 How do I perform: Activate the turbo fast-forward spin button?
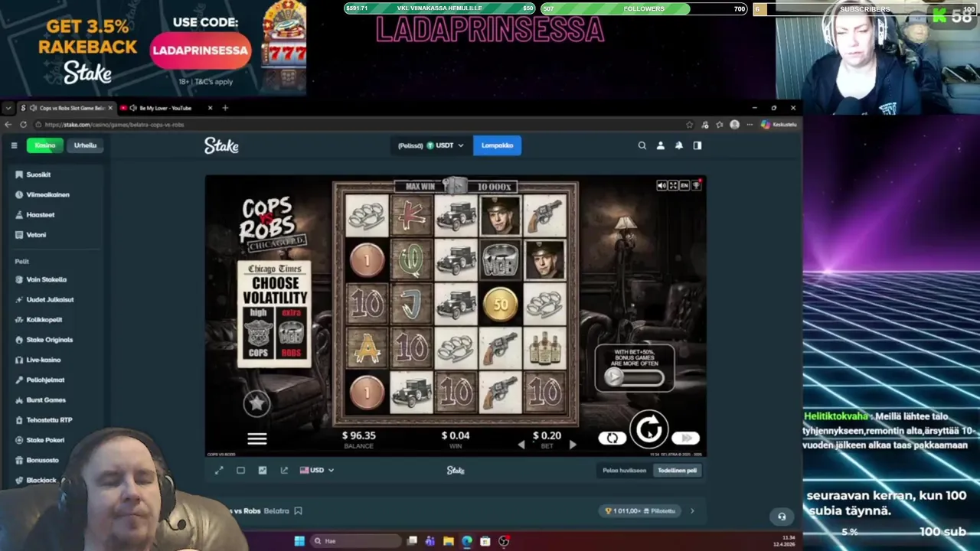pos(685,438)
